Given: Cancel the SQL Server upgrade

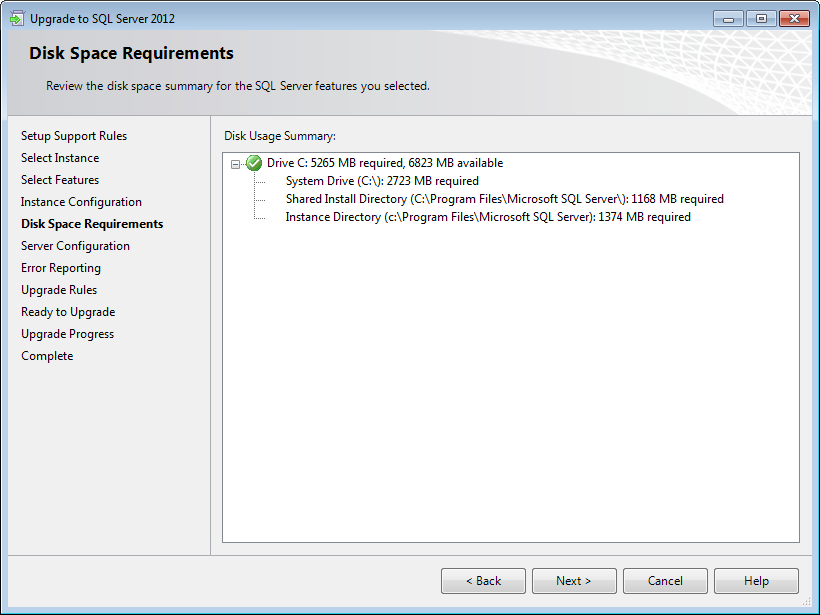Looking at the screenshot, I should [665, 581].
